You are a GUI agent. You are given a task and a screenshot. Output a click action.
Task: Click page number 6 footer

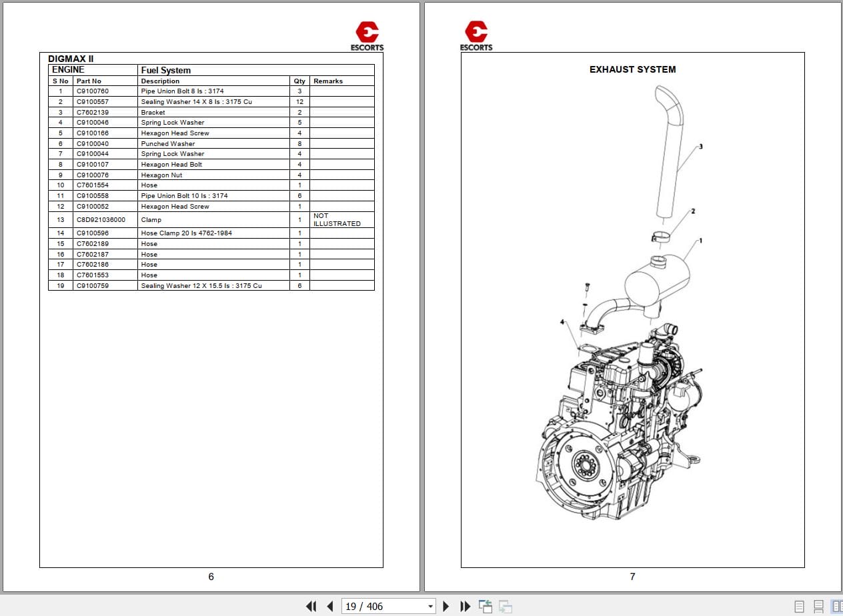(211, 577)
